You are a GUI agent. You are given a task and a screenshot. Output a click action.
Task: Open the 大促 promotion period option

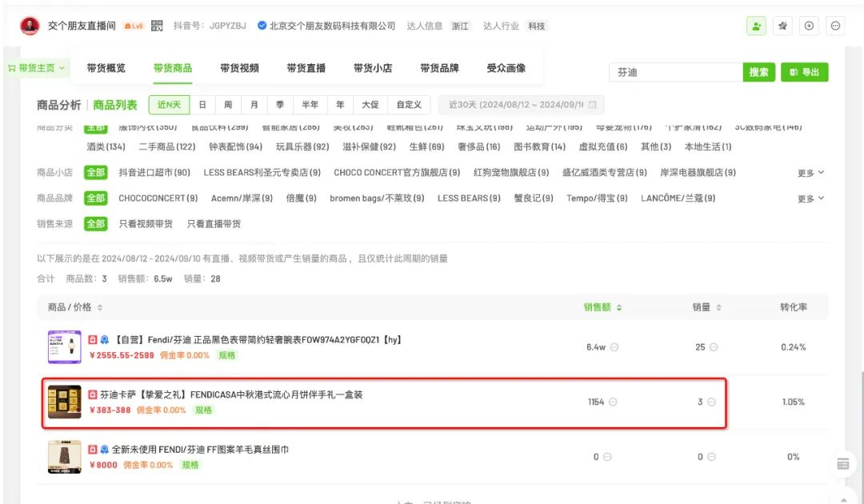370,105
